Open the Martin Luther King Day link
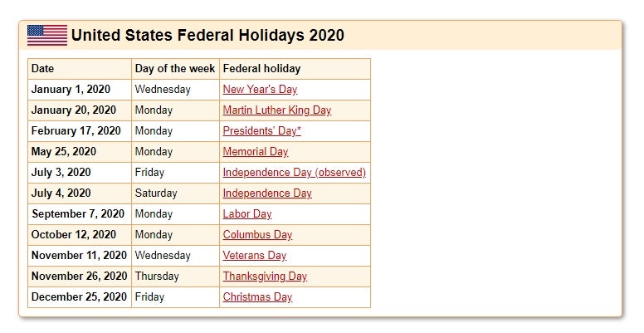 pyautogui.click(x=277, y=110)
